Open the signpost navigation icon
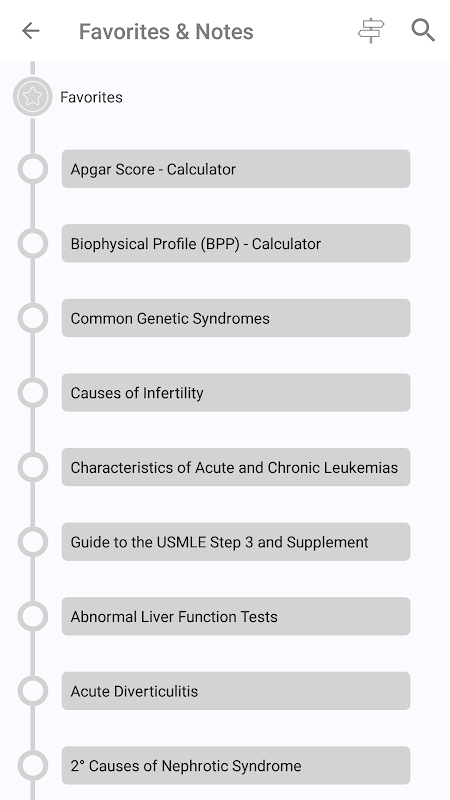The image size is (450, 800). point(371,31)
